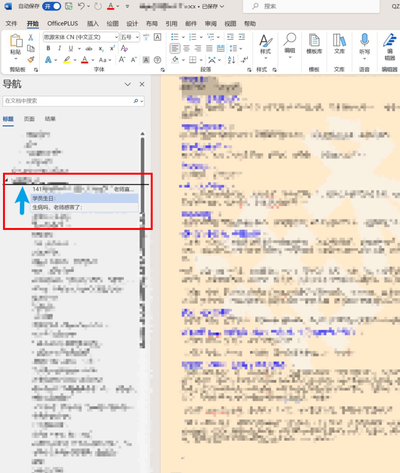Click the navigation pane search field
The height and width of the screenshot is (473, 400).
pos(74,101)
